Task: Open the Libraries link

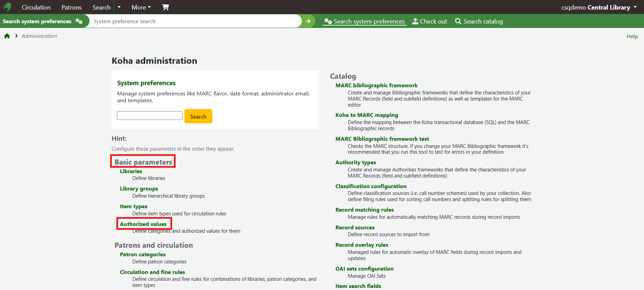Action: (131, 171)
